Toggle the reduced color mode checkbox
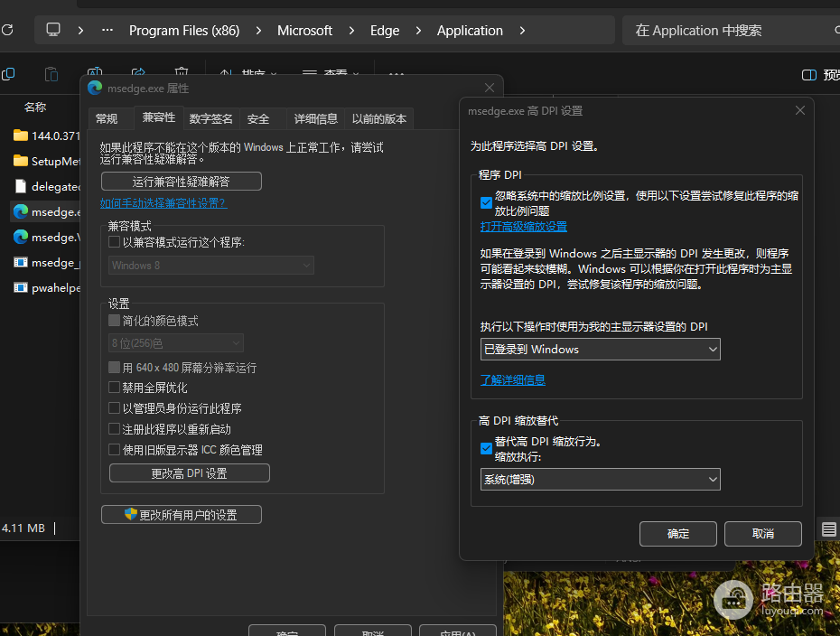This screenshot has width=840, height=636. [x=114, y=321]
